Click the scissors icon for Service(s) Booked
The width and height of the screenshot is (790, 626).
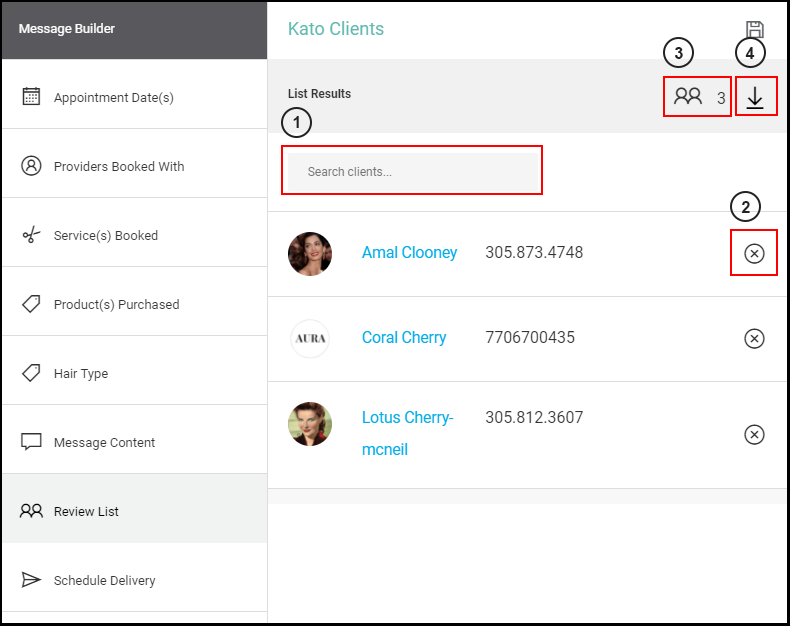click(31, 235)
